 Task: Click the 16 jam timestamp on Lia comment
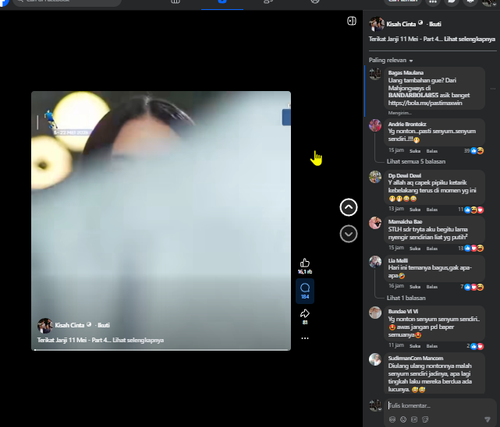[x=396, y=286]
